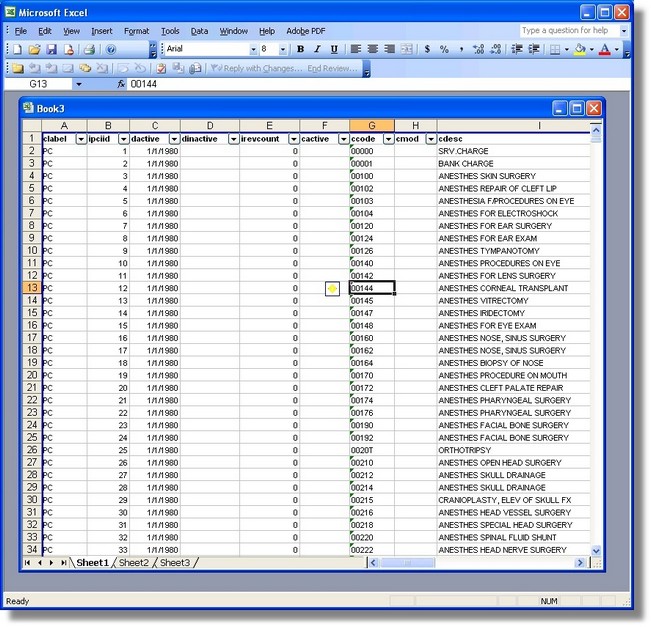Switch to the Sheet2 tab
651x627 pixels.
pyautogui.click(x=134, y=563)
